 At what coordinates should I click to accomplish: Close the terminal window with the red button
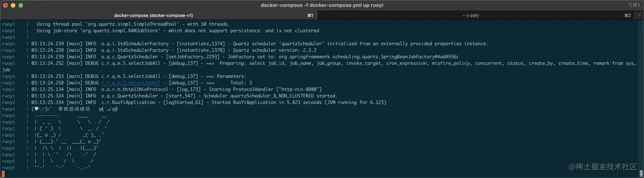pos(6,5)
